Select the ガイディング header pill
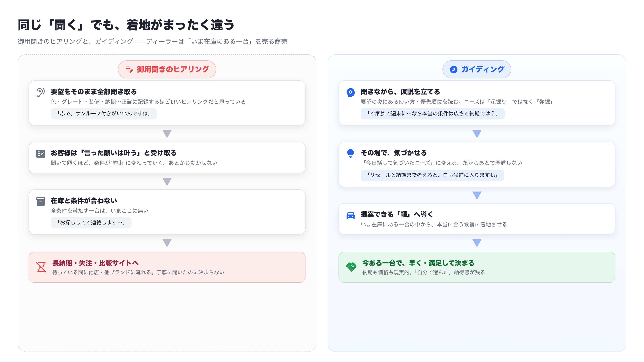644x362 pixels. point(477,69)
